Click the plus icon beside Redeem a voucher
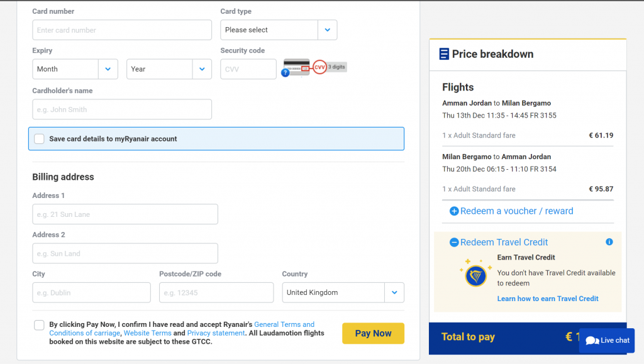The width and height of the screenshot is (644, 364). pyautogui.click(x=454, y=211)
